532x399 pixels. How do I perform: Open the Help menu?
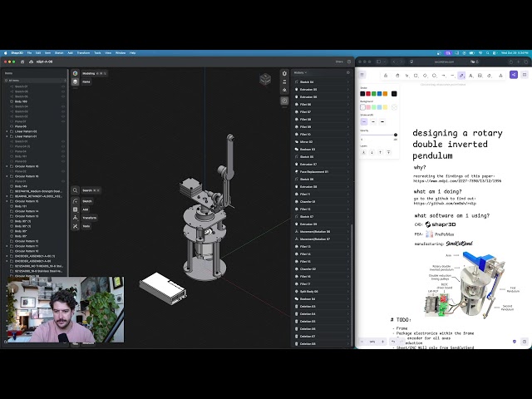tap(133, 53)
